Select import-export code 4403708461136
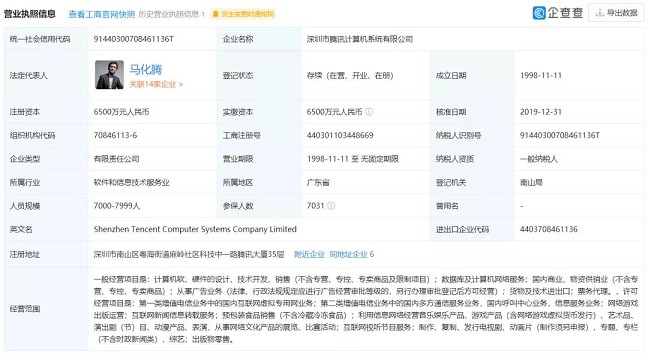This screenshot has width=648, height=360. point(549,229)
